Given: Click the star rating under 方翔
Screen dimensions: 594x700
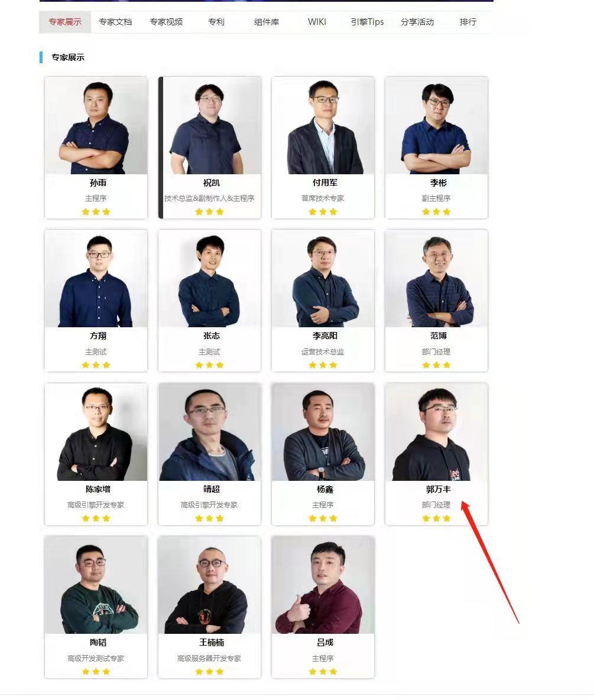Looking at the screenshot, I should point(96,365).
